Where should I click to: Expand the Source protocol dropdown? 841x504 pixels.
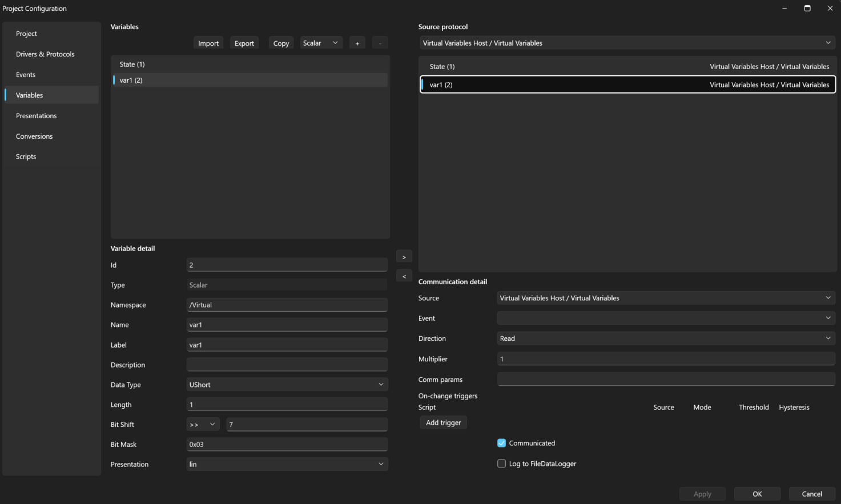pyautogui.click(x=627, y=43)
